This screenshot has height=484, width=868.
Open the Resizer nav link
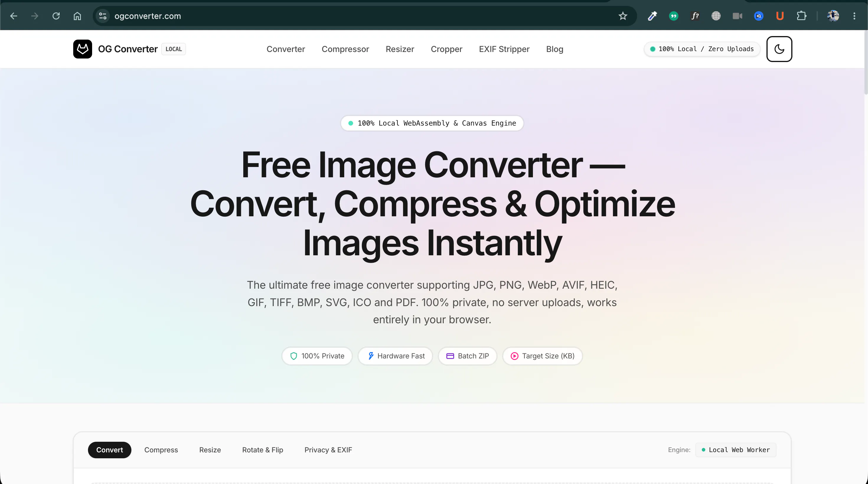pyautogui.click(x=400, y=49)
